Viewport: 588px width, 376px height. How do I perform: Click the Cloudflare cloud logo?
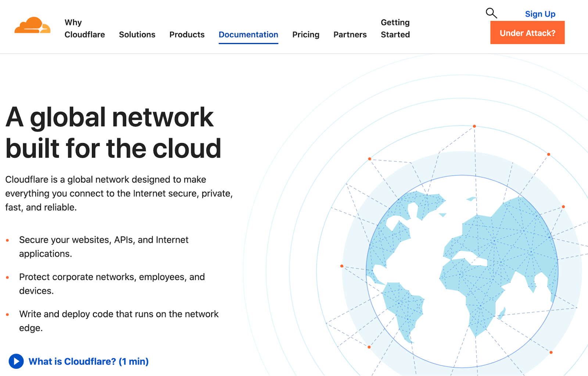tap(32, 25)
